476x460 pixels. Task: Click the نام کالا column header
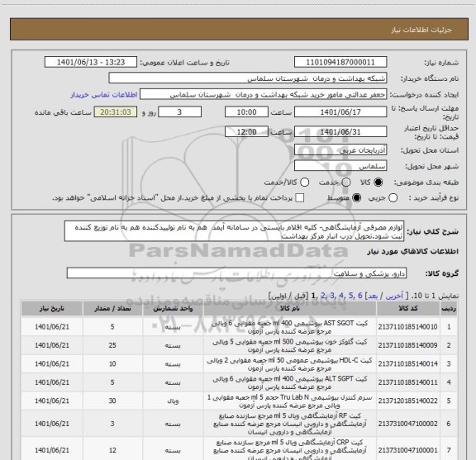(x=290, y=309)
